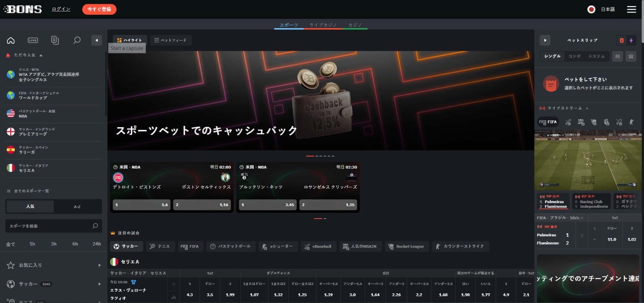The width and height of the screenshot is (644, 303).
Task: Filter events to 1h
Action: 32,244
